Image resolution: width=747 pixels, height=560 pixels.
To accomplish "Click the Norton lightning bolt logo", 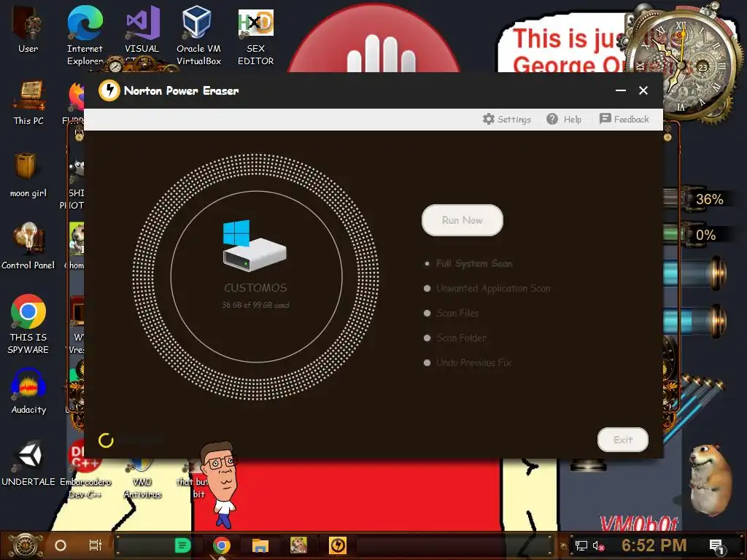I will 109,90.
